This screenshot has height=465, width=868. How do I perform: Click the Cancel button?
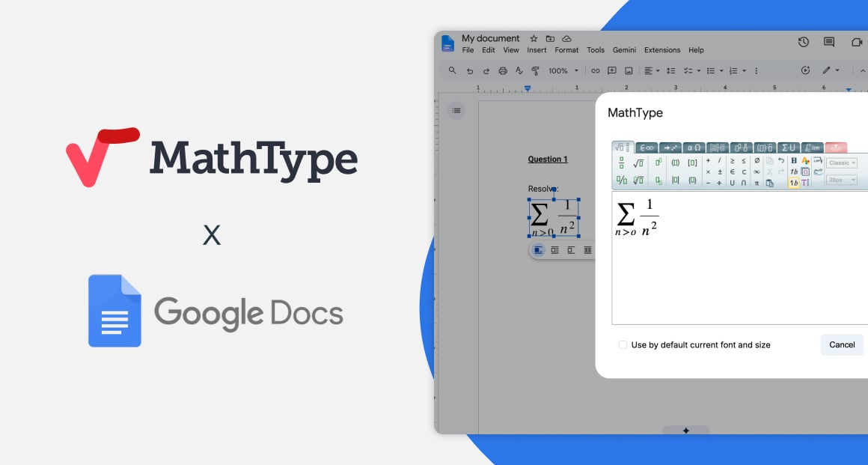pos(842,344)
